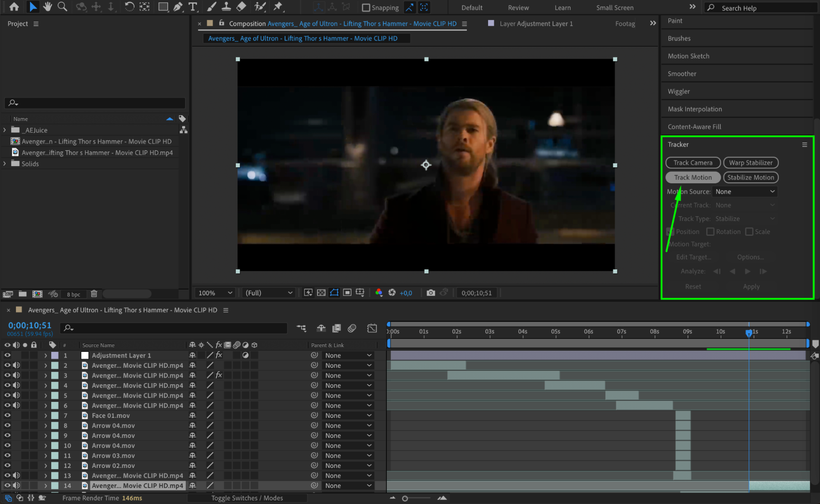Screen dimensions: 820x504
Task: Open the 100% magnification dropdown
Action: pos(215,293)
